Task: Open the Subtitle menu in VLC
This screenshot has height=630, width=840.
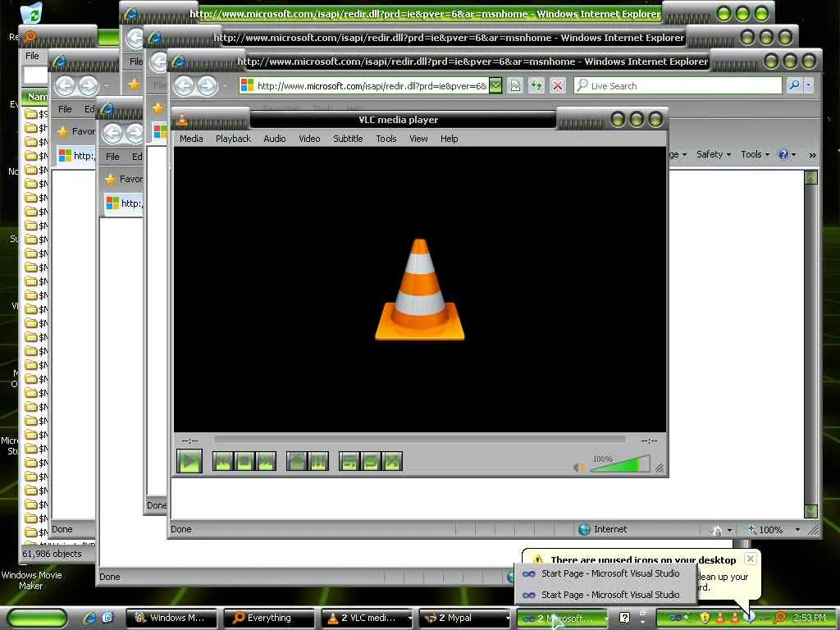Action: pos(348,139)
